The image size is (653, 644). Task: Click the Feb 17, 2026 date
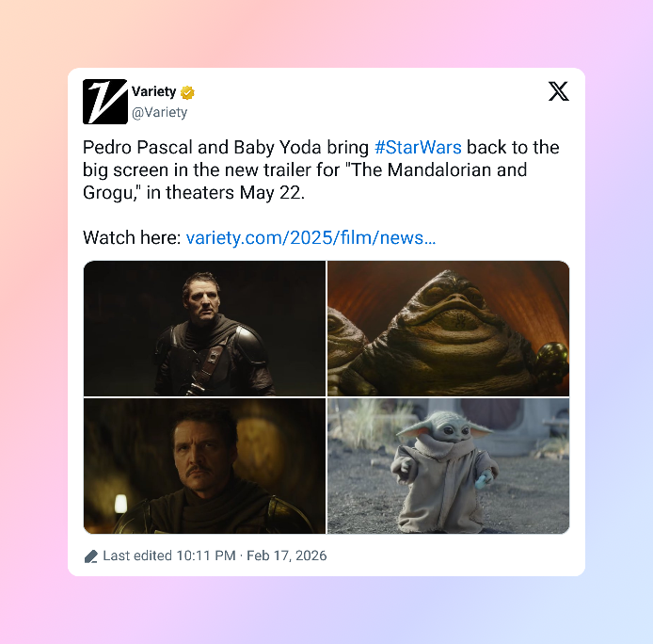click(x=287, y=555)
